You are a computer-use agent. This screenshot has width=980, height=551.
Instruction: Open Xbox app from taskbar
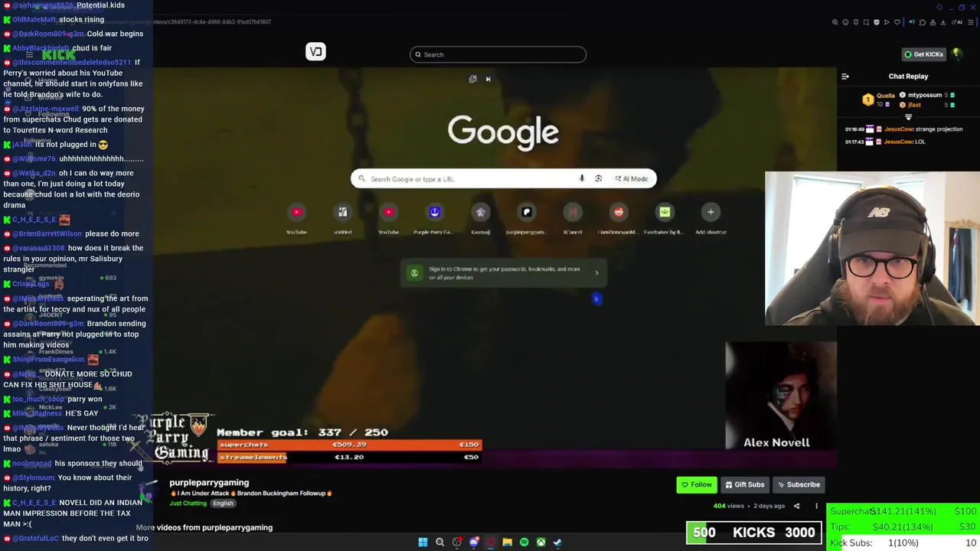pos(541,542)
